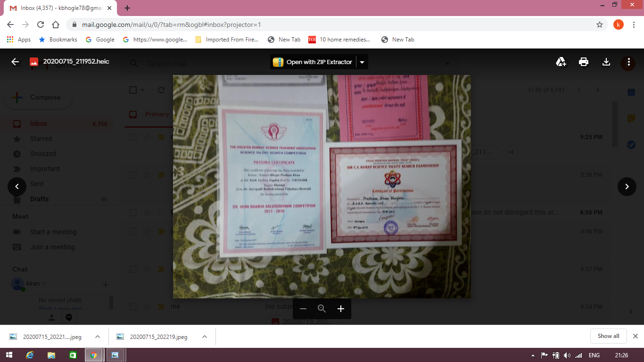This screenshot has width=644, height=362.
Task: Click the Chrome back button
Action: click(10, 25)
